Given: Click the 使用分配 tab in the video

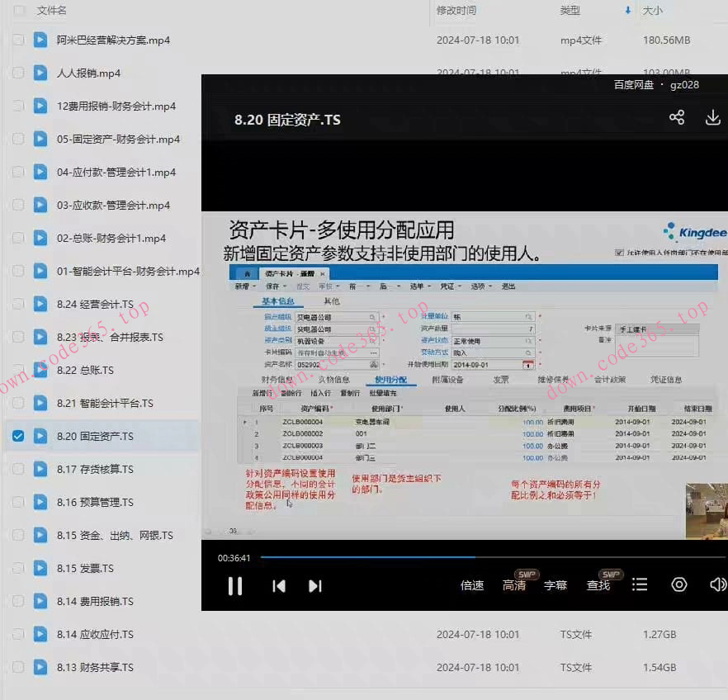Looking at the screenshot, I should (x=391, y=379).
